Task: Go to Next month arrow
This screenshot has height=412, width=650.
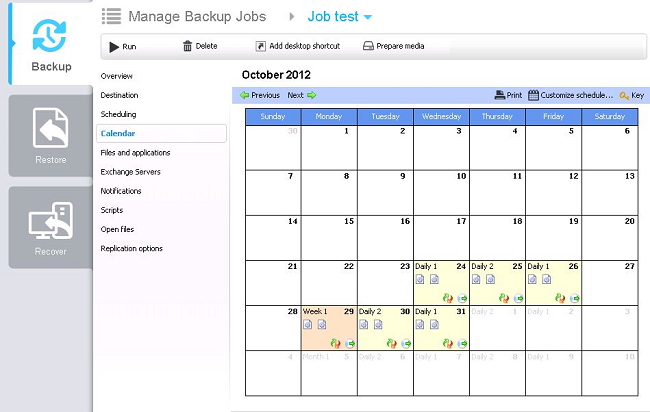Action: click(312, 95)
